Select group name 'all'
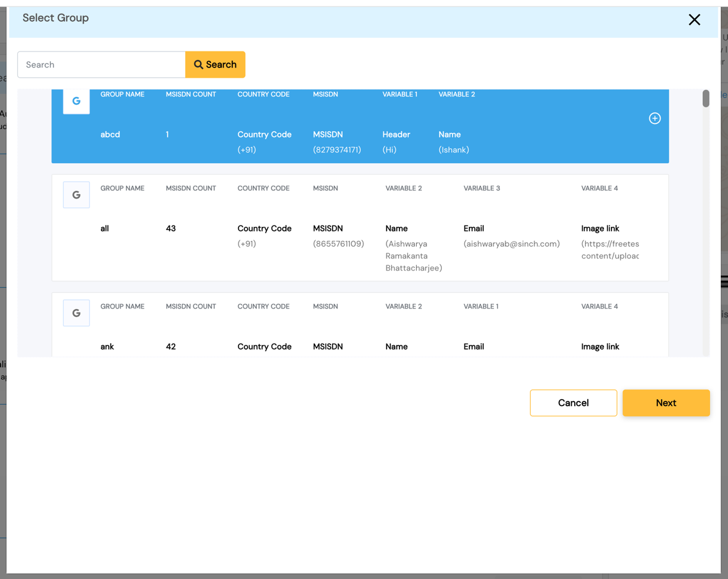The width and height of the screenshot is (728, 579). [x=104, y=228]
